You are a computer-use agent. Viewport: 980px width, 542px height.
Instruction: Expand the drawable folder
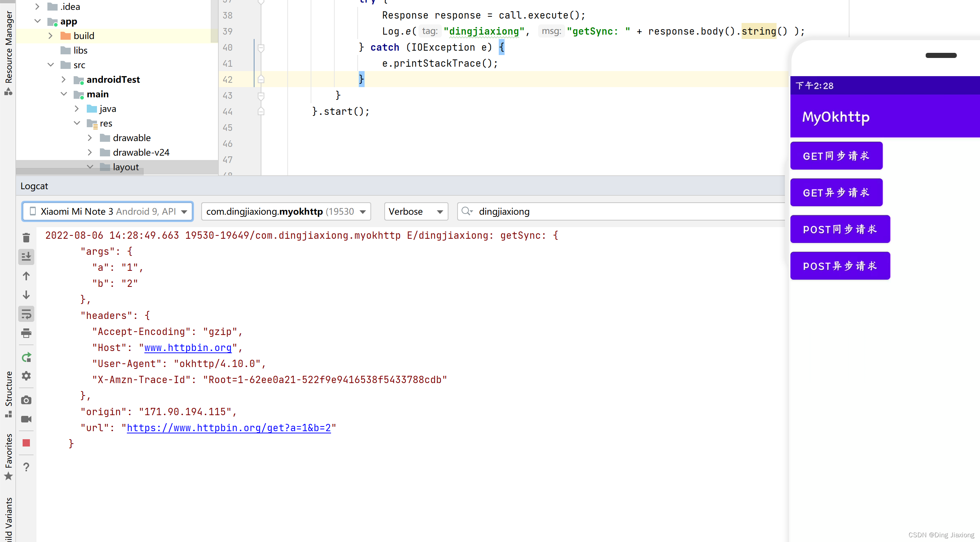point(90,137)
